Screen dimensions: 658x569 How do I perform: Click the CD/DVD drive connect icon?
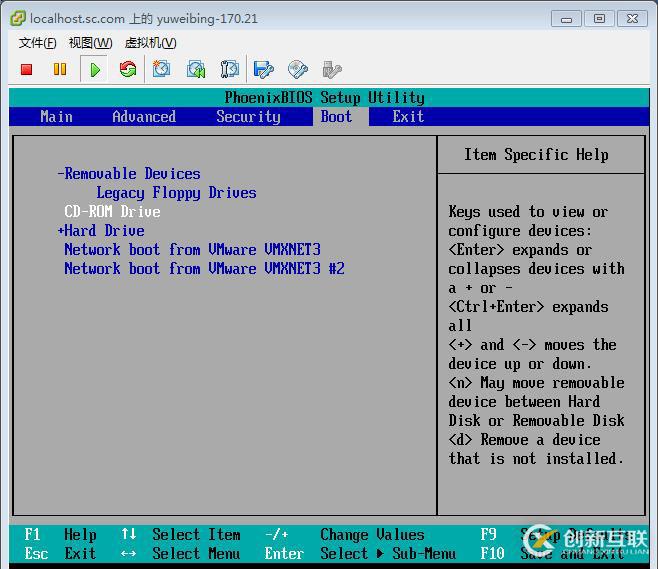[298, 70]
